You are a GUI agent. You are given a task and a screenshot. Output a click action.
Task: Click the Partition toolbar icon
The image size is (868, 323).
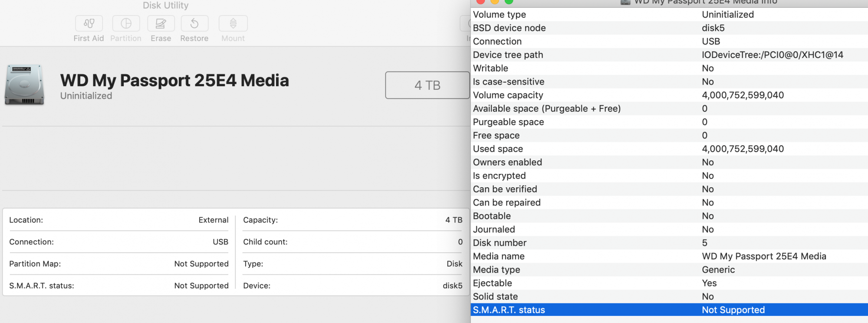126,23
